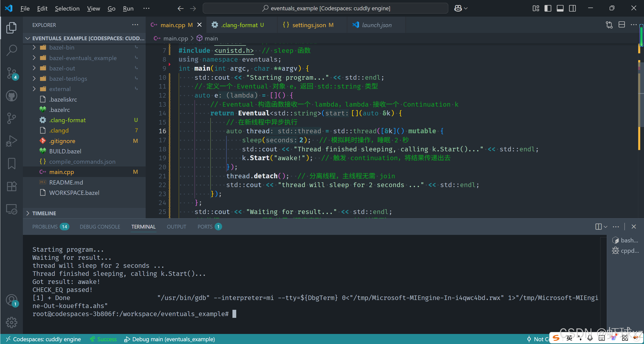Open the Accounts menu
Image resolution: width=644 pixels, height=344 pixels.
point(12,300)
